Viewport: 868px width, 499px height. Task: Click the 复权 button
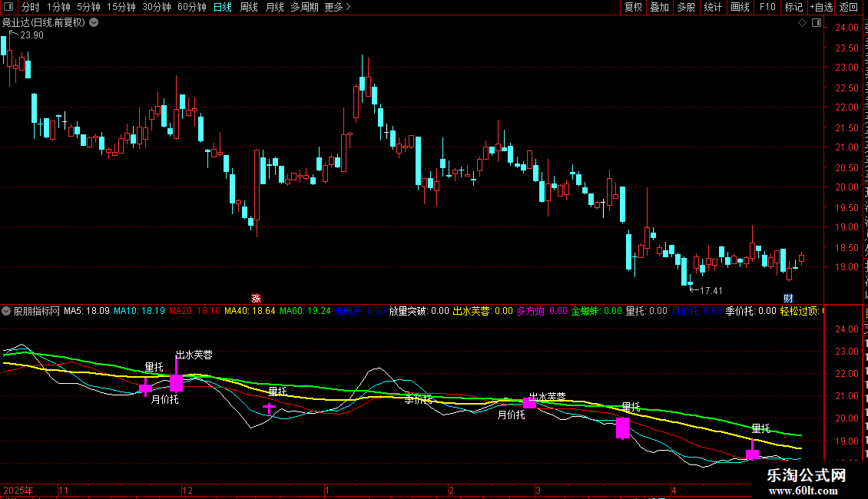tap(633, 7)
